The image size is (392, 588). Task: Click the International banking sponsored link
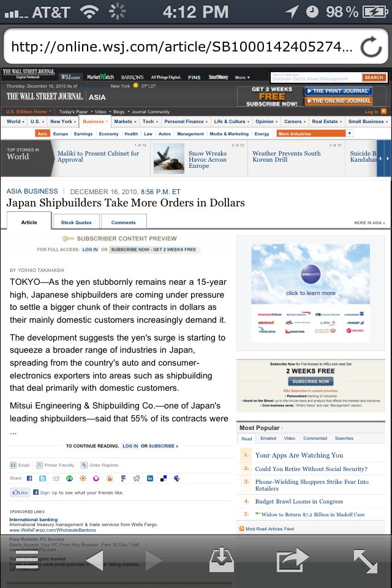34,519
